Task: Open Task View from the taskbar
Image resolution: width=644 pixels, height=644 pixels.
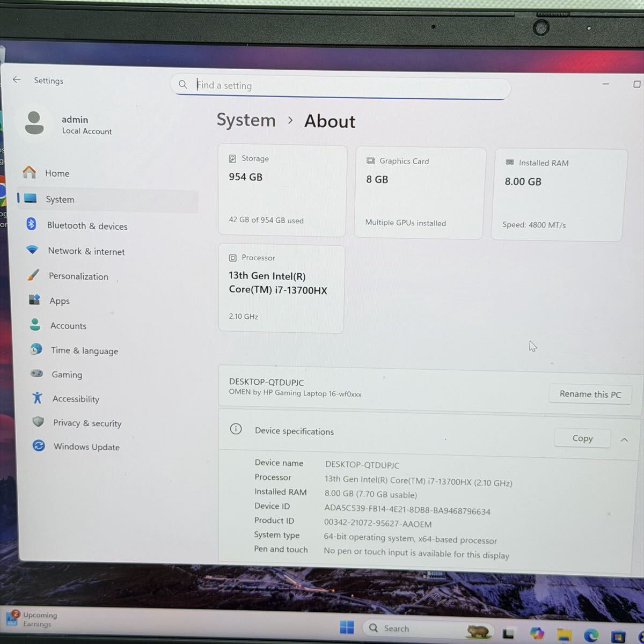Action: pyautogui.click(x=508, y=633)
